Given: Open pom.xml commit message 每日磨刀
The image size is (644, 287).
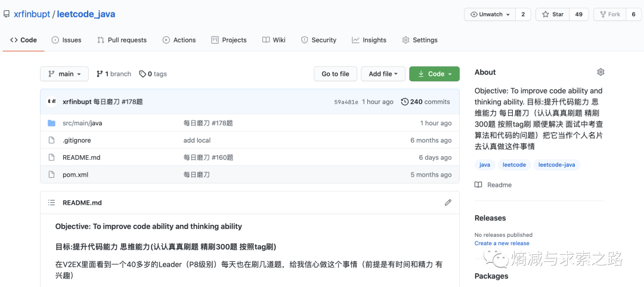Looking at the screenshot, I should click(196, 175).
